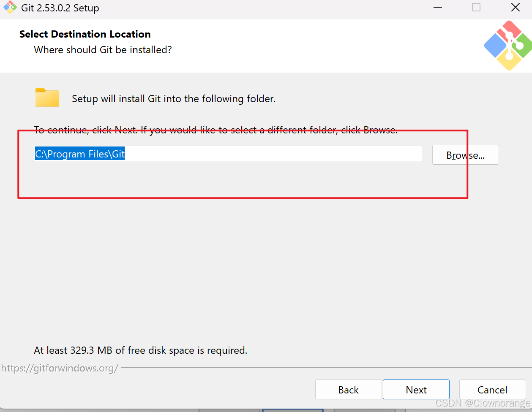Cancel the Git installation

tap(492, 390)
